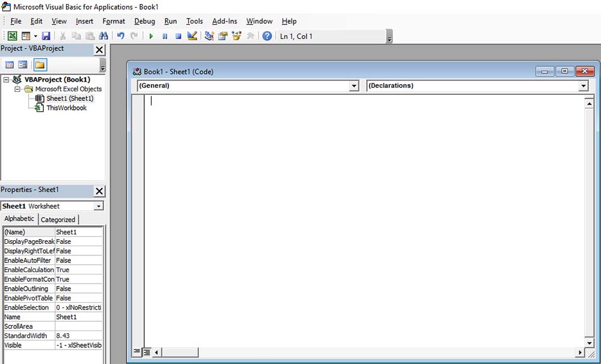Switch to the Categorized properties tab
This screenshot has height=364, width=601.
tap(58, 220)
